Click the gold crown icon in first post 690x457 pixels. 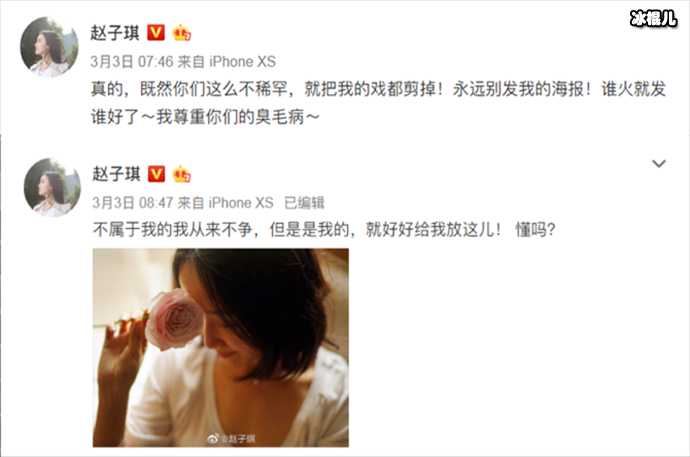(182, 33)
